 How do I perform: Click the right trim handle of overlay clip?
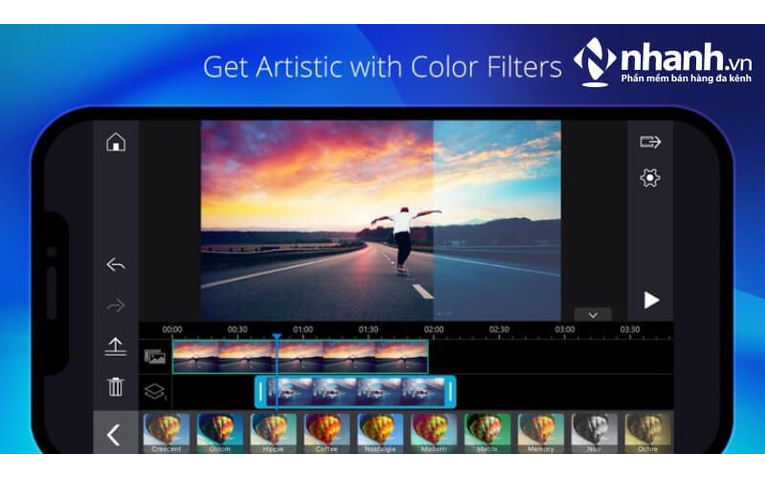point(450,392)
